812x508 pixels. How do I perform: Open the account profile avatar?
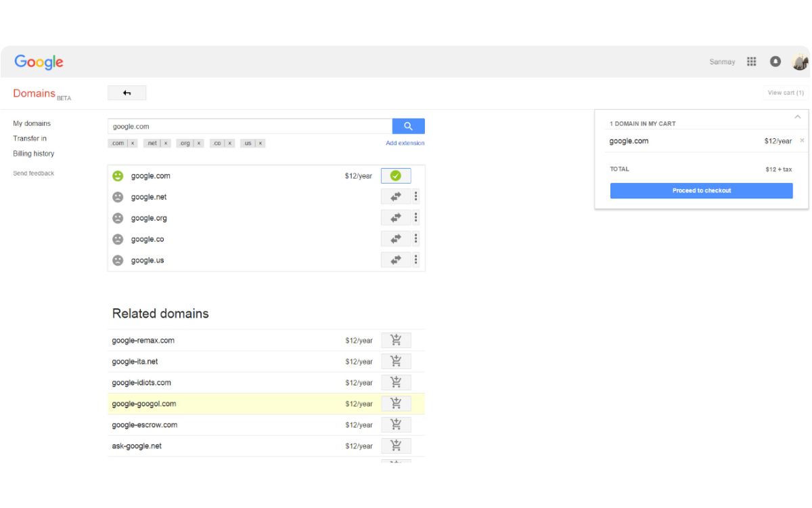[x=800, y=62]
